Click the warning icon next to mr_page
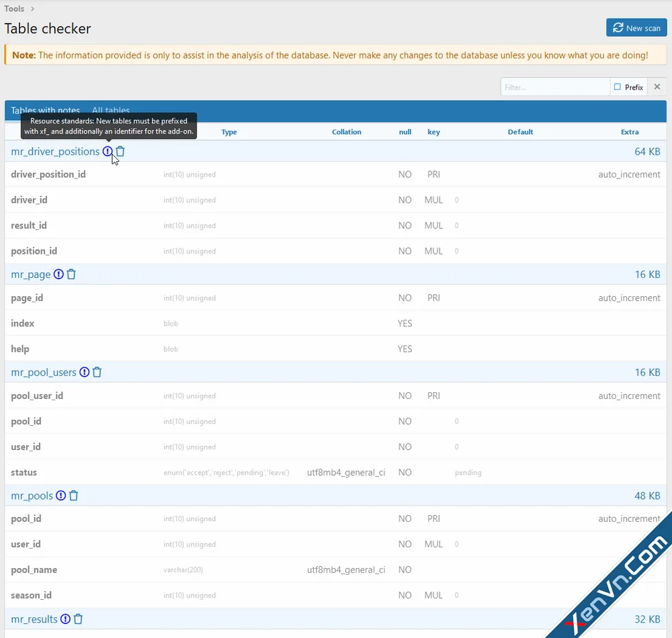Viewport: 672px width, 638px height. coord(58,275)
